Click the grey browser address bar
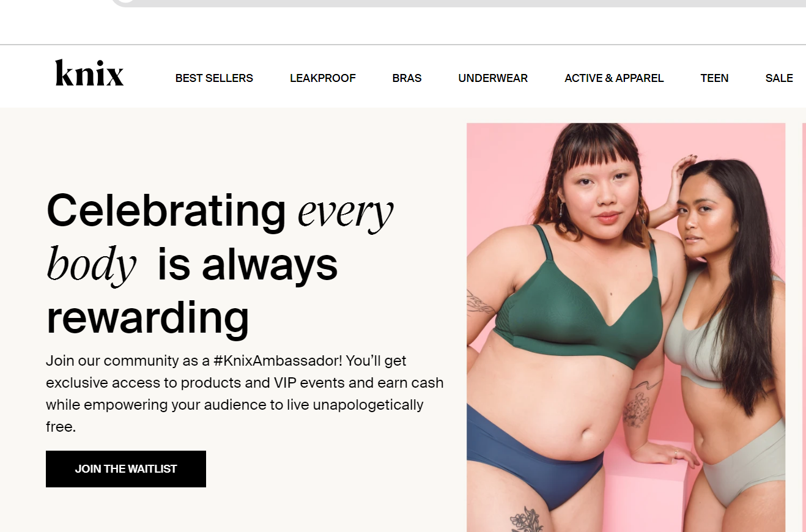The image size is (806, 532). pos(459,3)
